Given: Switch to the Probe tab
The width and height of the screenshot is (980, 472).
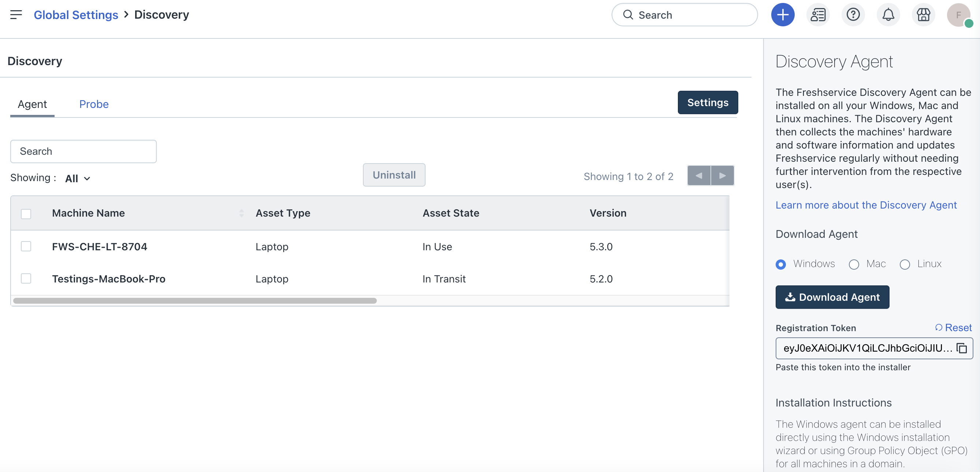Looking at the screenshot, I should pyautogui.click(x=94, y=104).
